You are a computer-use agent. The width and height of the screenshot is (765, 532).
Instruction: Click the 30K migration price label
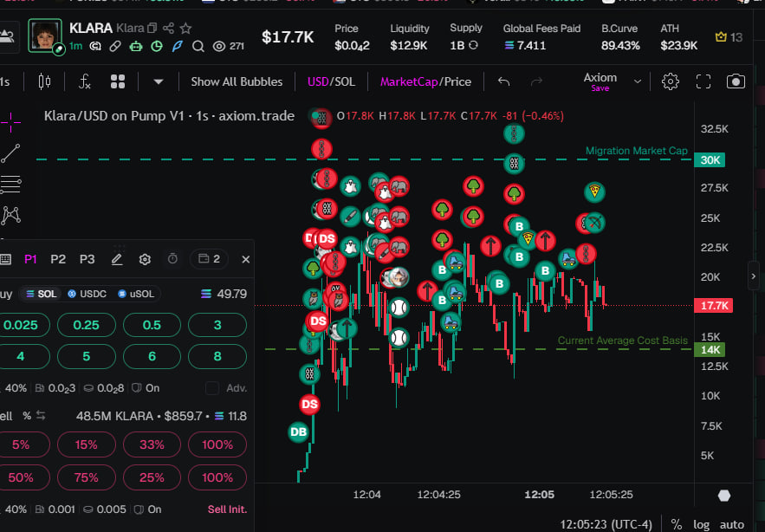coord(710,160)
